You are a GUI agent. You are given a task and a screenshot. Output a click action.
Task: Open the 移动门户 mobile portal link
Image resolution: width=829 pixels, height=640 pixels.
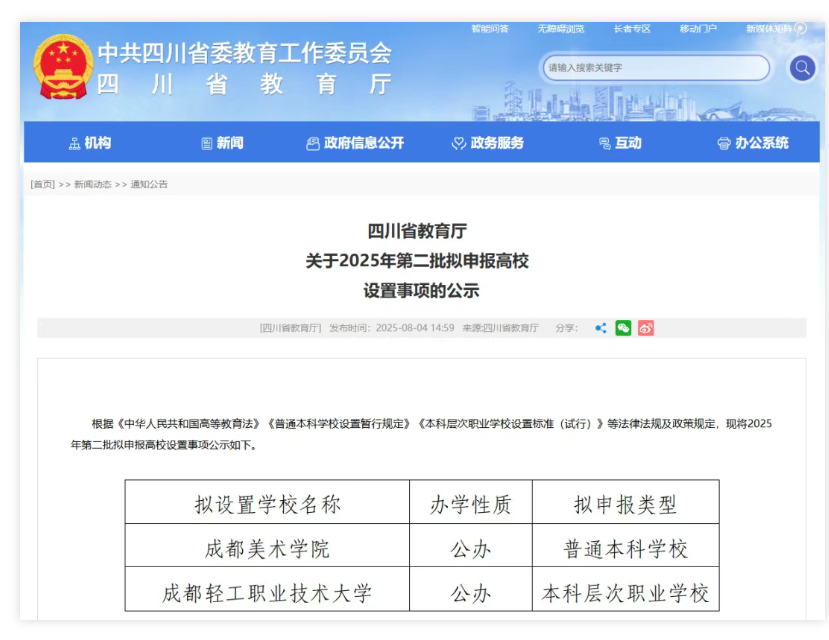coord(698,29)
